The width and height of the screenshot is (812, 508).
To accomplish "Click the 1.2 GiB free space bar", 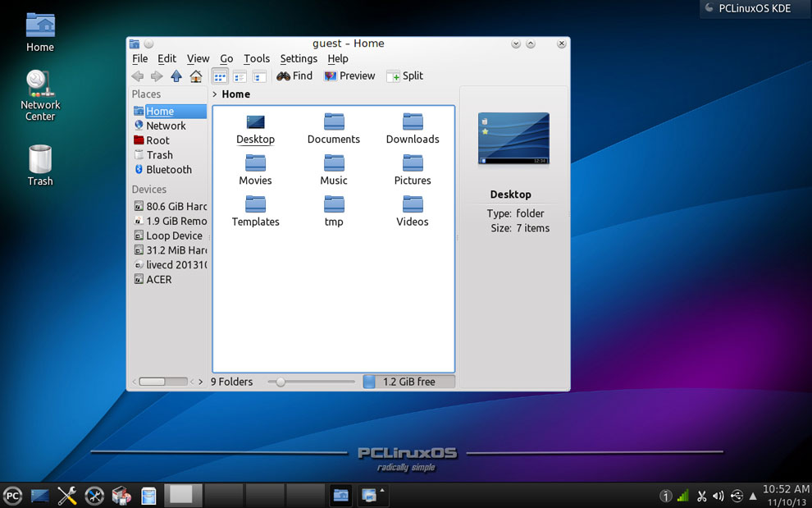I will click(409, 382).
